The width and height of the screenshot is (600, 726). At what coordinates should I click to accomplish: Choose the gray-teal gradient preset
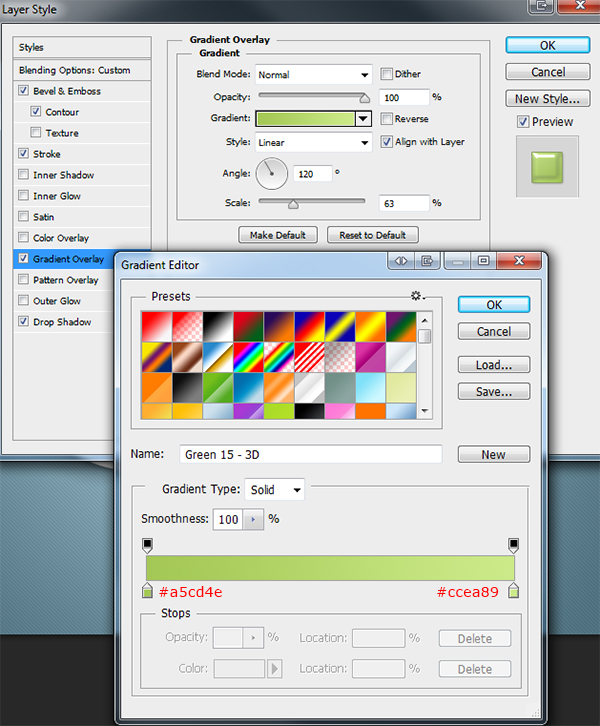pos(340,388)
